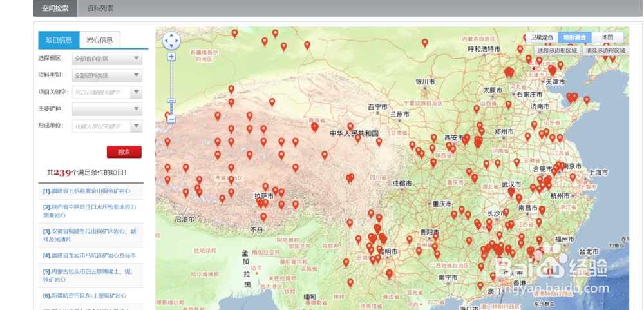Image resolution: width=644 pixels, height=310 pixels.
Task: Click the 清除多边形区域 button
Action: [606, 50]
